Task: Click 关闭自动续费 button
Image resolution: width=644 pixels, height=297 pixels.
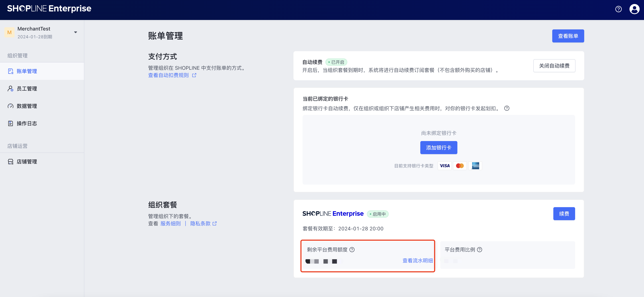Action: click(554, 66)
